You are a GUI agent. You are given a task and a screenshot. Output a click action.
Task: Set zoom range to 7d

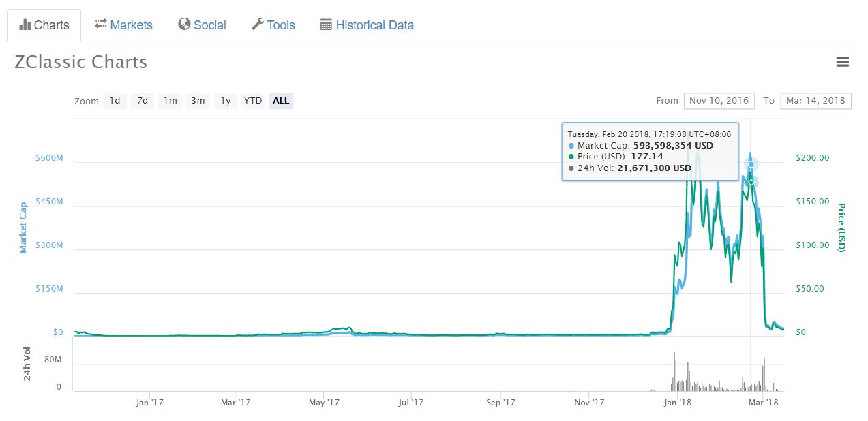[143, 101]
